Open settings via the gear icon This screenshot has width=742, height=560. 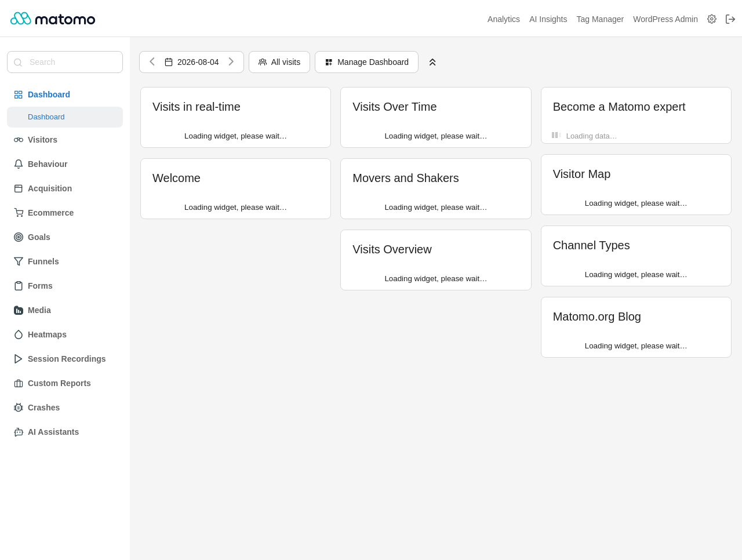pyautogui.click(x=712, y=19)
